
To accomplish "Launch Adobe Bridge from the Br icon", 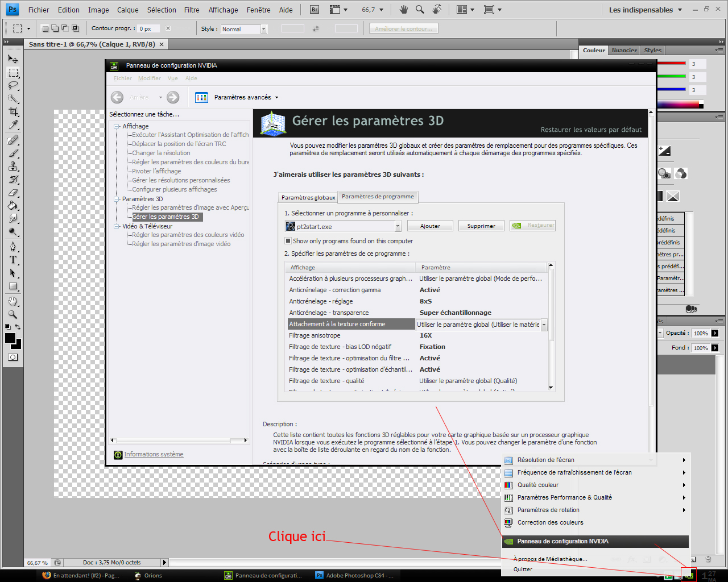I will point(315,10).
